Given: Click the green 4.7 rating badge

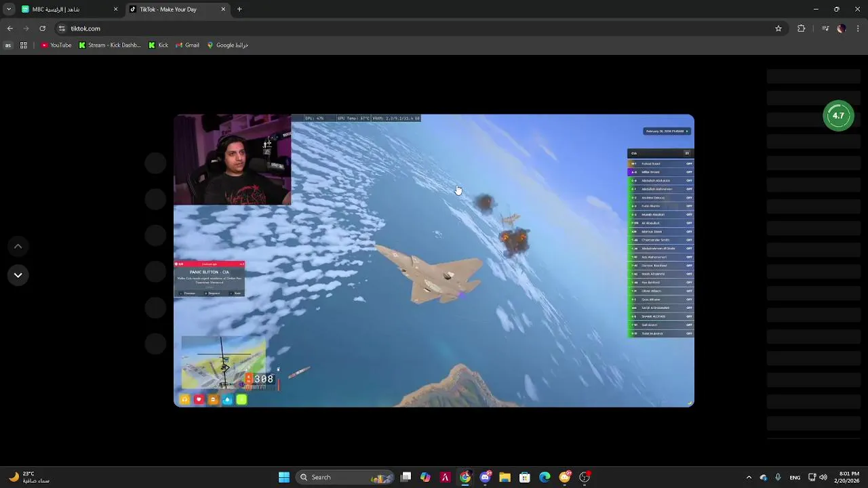Looking at the screenshot, I should point(838,116).
